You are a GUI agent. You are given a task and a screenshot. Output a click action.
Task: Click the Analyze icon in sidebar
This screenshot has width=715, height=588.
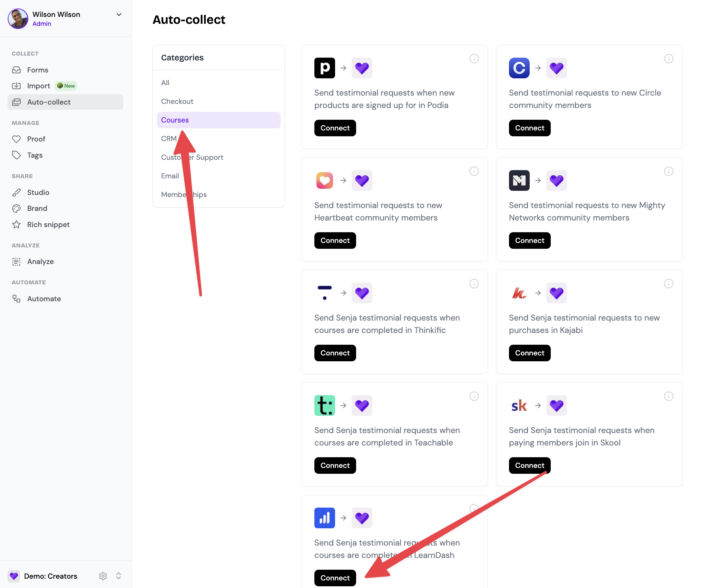(16, 262)
